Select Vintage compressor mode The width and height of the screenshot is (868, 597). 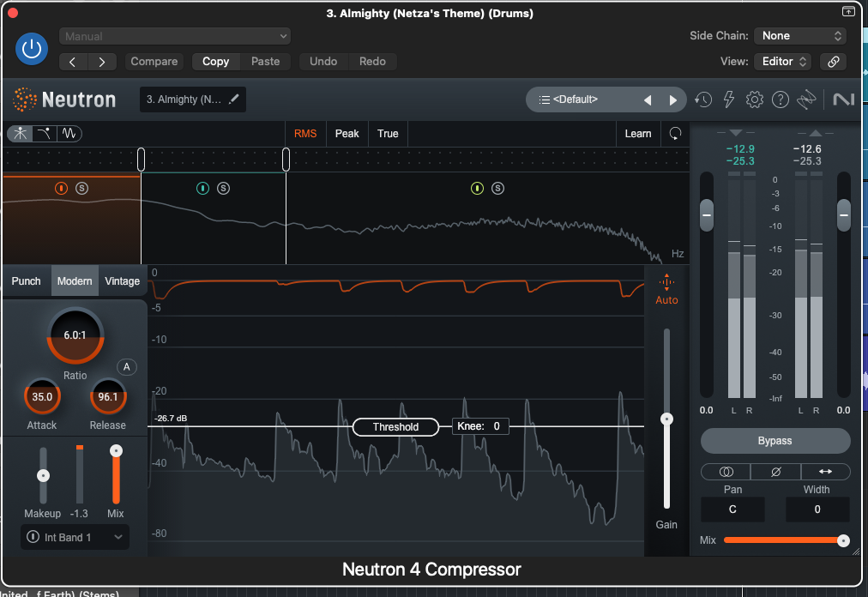pyautogui.click(x=123, y=280)
